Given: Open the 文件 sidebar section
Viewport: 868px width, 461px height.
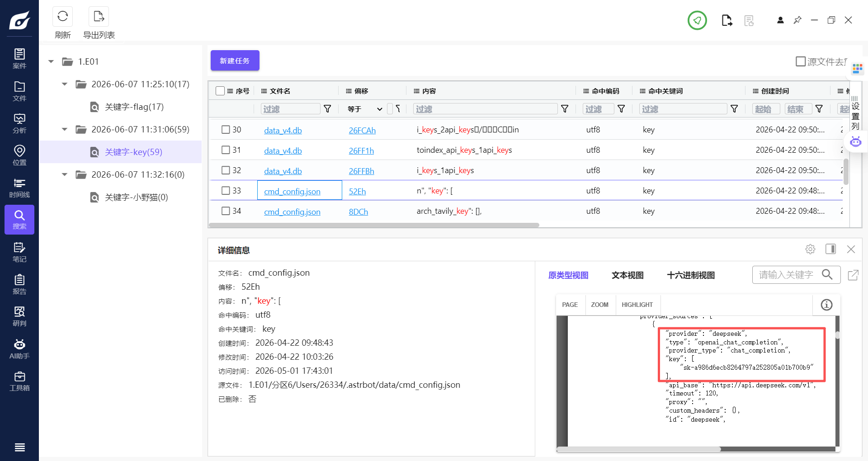Looking at the screenshot, I should pos(19,91).
